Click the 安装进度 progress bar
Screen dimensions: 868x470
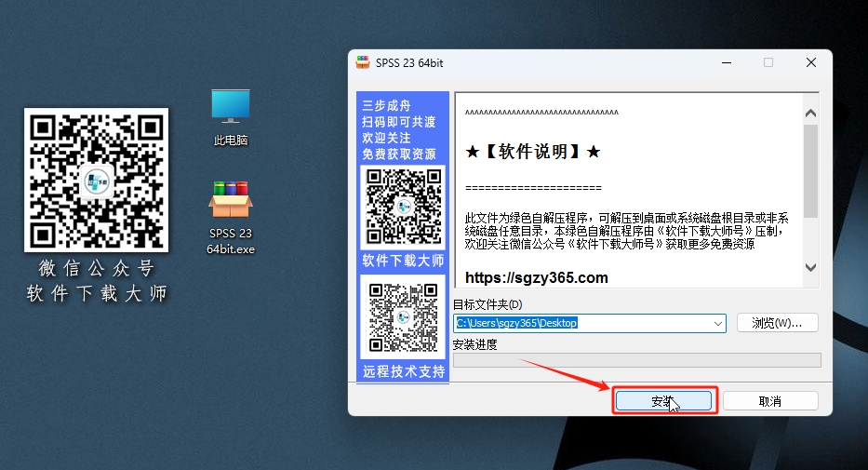(636, 360)
